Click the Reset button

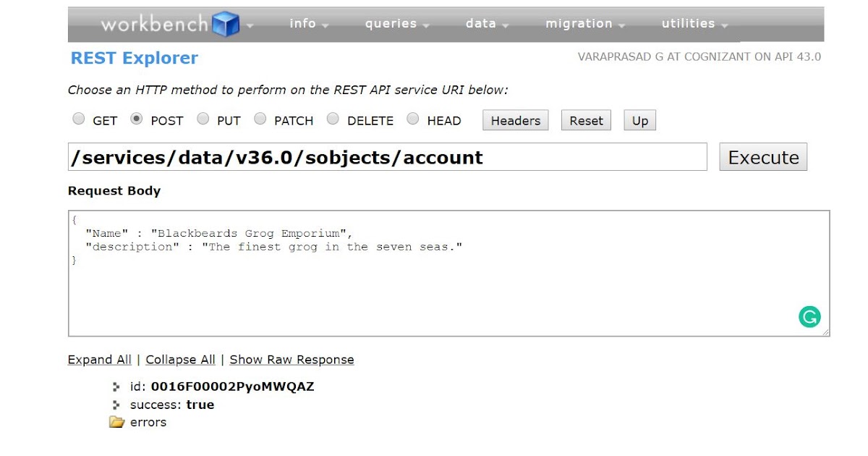pos(586,120)
